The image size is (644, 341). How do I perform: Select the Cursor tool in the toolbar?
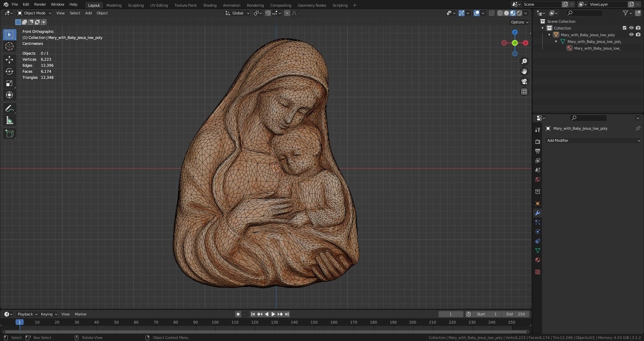point(9,46)
